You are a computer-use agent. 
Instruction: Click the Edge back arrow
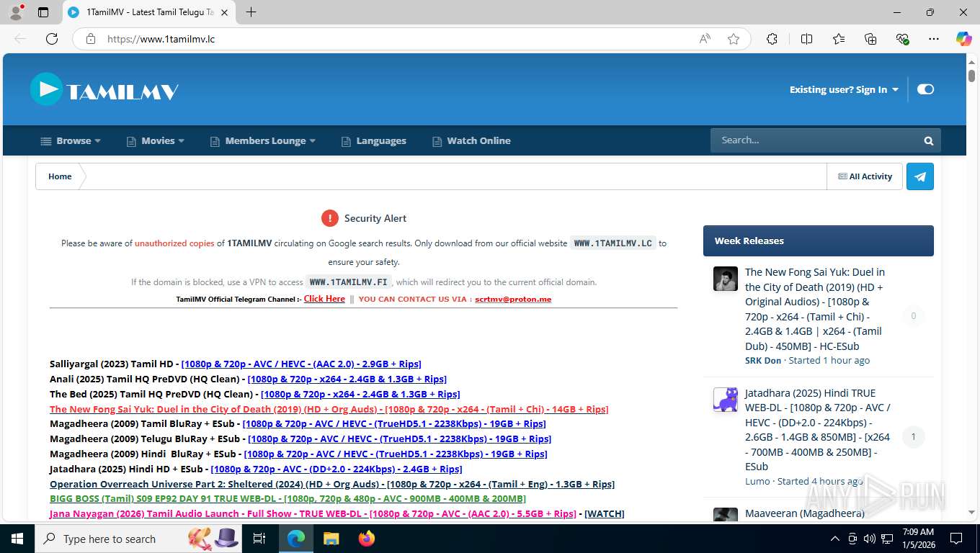[20, 39]
